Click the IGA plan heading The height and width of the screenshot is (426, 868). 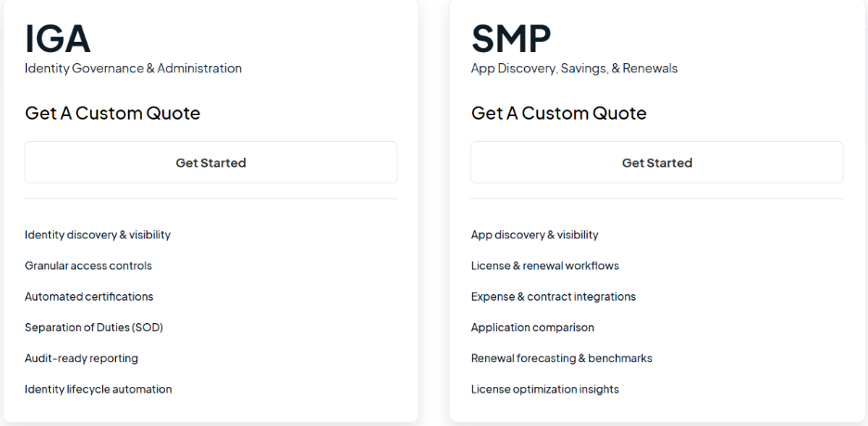pos(57,39)
